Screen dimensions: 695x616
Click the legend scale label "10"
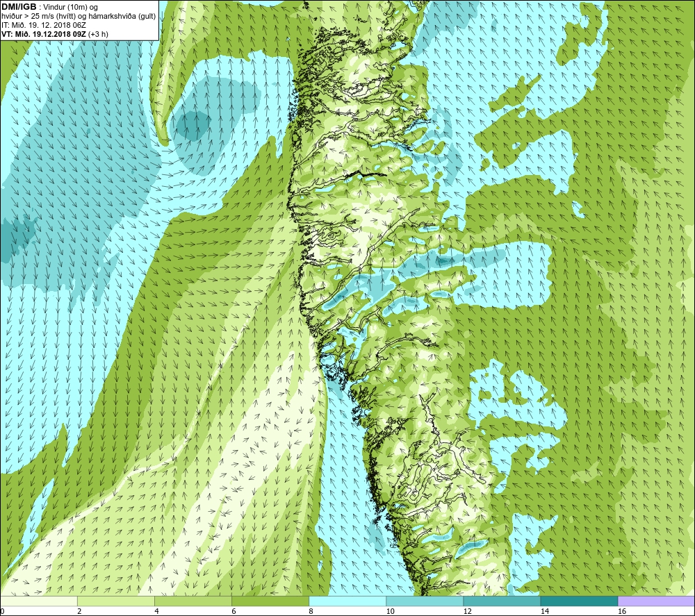(390, 612)
